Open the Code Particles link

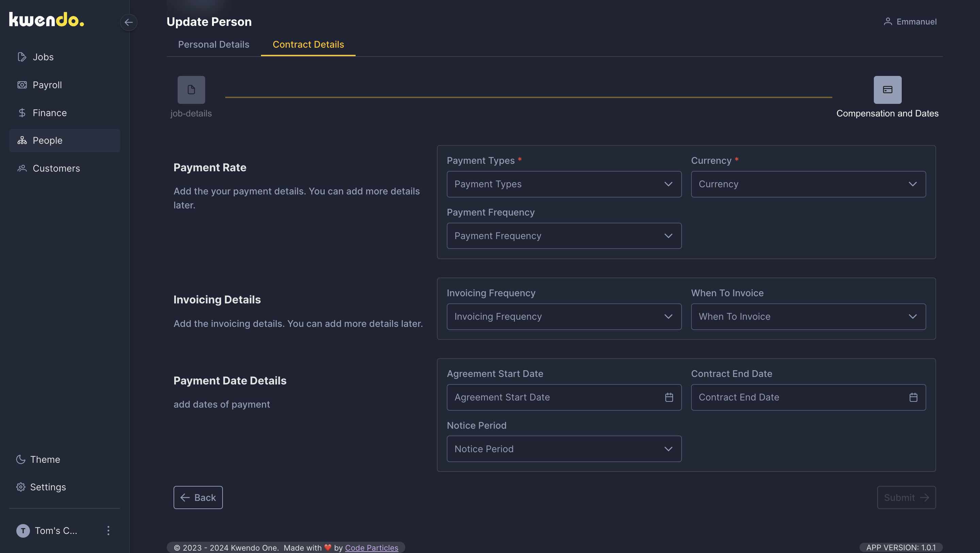click(372, 548)
